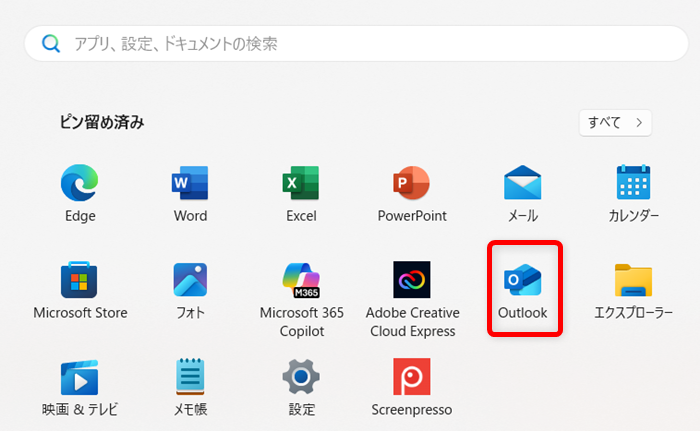This screenshot has width=700, height=431.
Task: Click the search field for apps and documents
Action: coord(360,44)
